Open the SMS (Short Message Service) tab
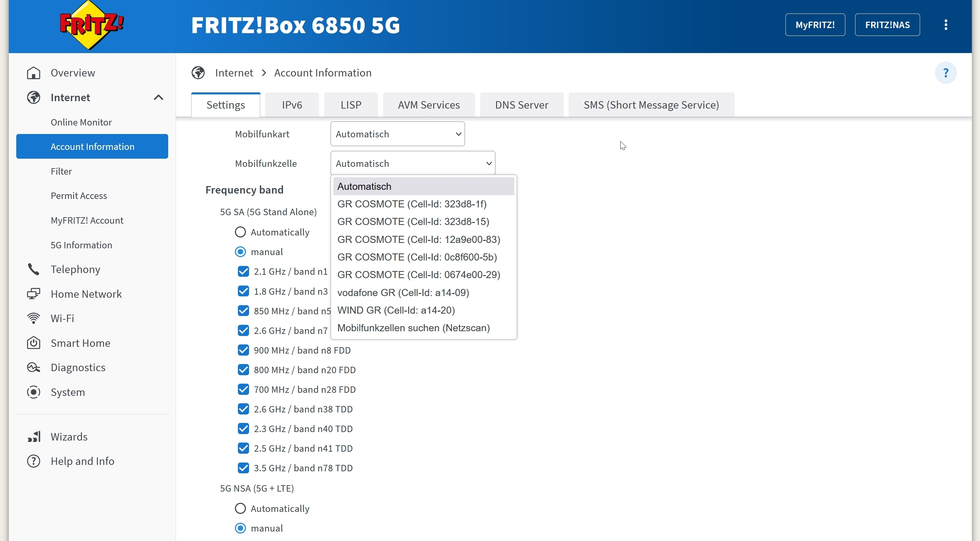Image resolution: width=980 pixels, height=541 pixels. click(651, 105)
